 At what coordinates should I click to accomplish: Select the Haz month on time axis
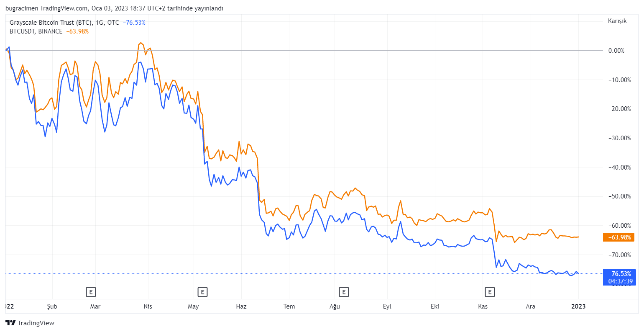pos(241,306)
